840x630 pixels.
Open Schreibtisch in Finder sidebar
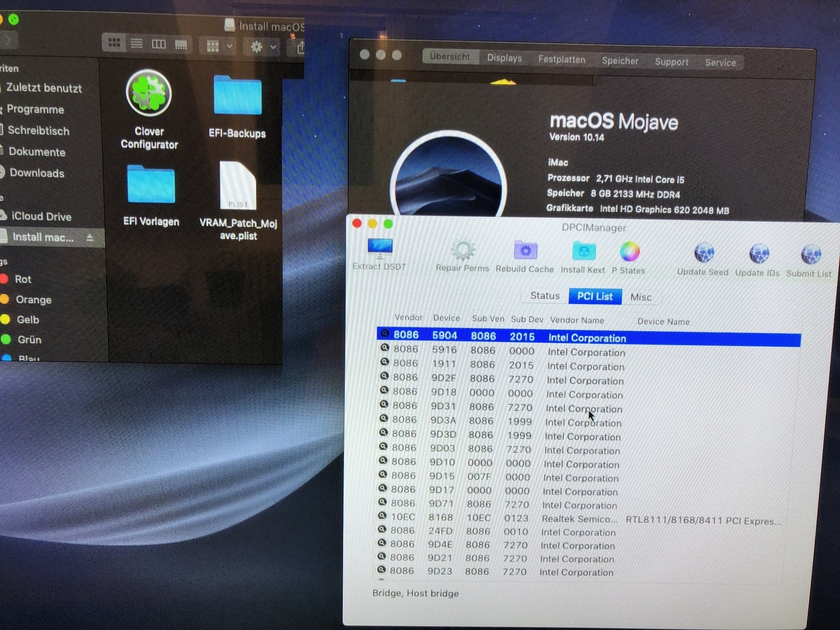pos(38,131)
